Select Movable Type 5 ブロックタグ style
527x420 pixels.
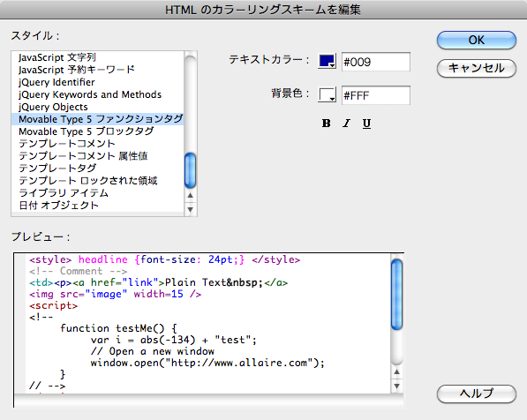97,131
